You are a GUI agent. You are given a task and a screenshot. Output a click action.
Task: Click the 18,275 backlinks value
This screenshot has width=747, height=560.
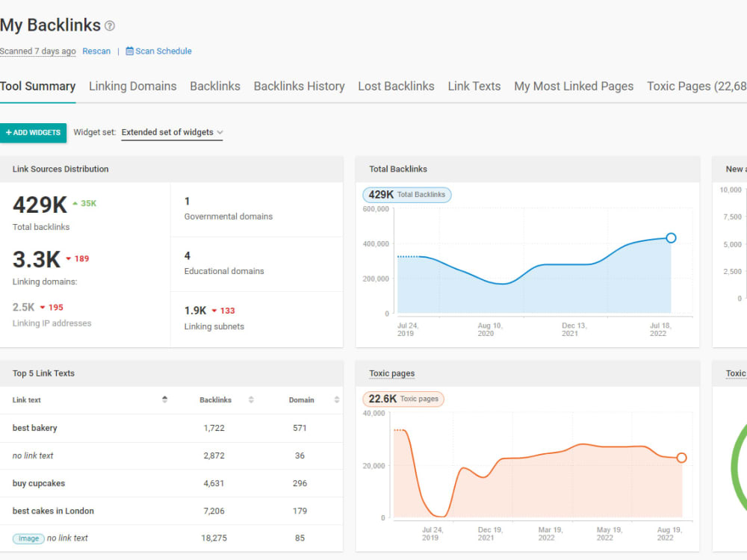[214, 538]
